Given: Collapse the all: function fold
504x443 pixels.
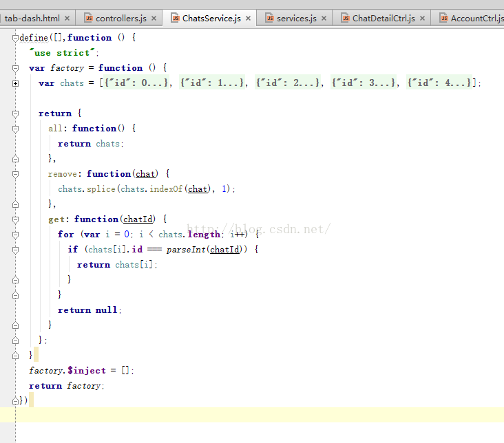Looking at the screenshot, I should pos(15,129).
